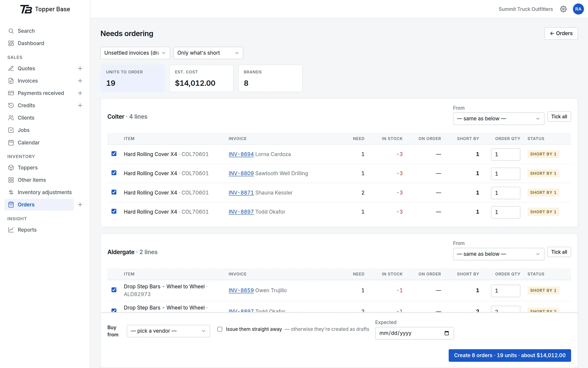Click Create 8 orders button
Image resolution: width=588 pixels, height=368 pixels.
pyautogui.click(x=510, y=355)
